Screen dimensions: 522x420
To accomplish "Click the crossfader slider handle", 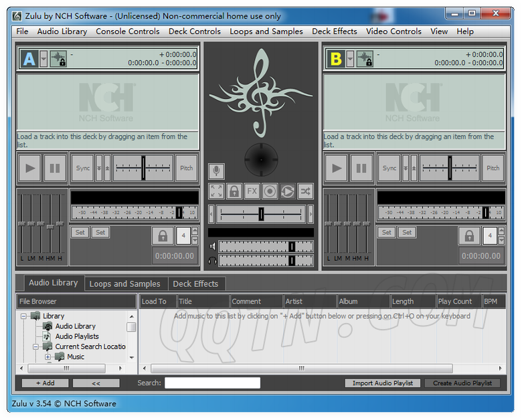I will click(261, 214).
